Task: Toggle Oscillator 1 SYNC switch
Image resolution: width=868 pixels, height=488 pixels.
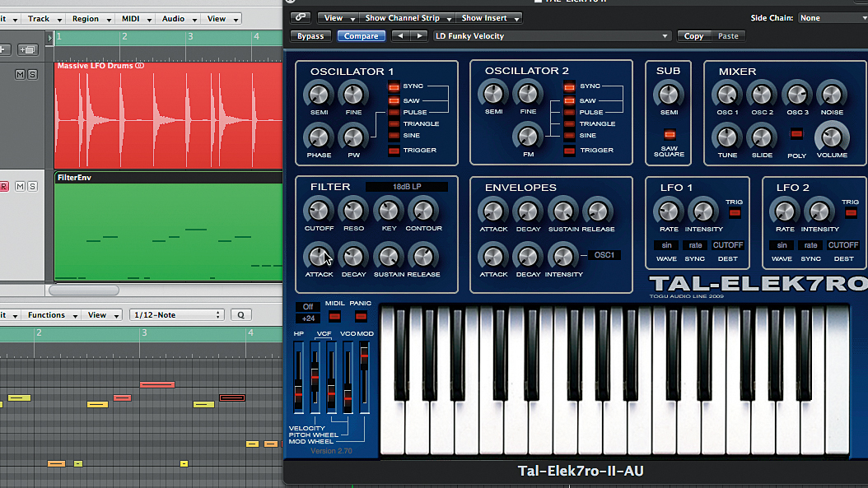Action: coord(394,86)
